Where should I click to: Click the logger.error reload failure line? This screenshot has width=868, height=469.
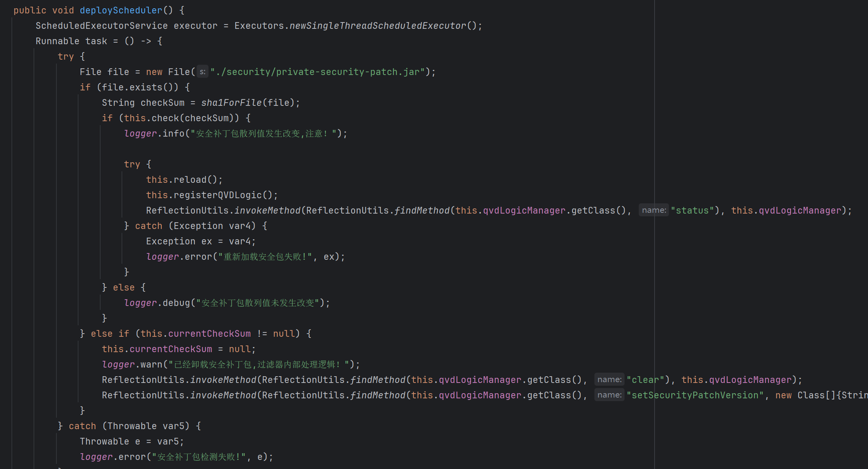click(x=245, y=257)
